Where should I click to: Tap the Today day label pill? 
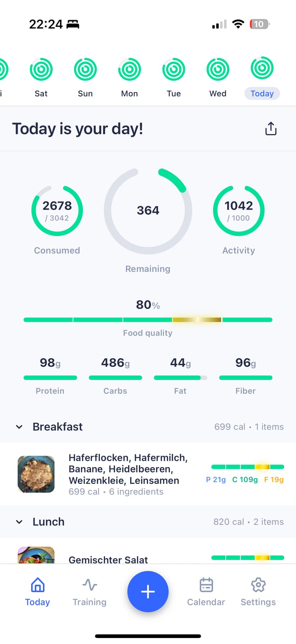click(262, 94)
